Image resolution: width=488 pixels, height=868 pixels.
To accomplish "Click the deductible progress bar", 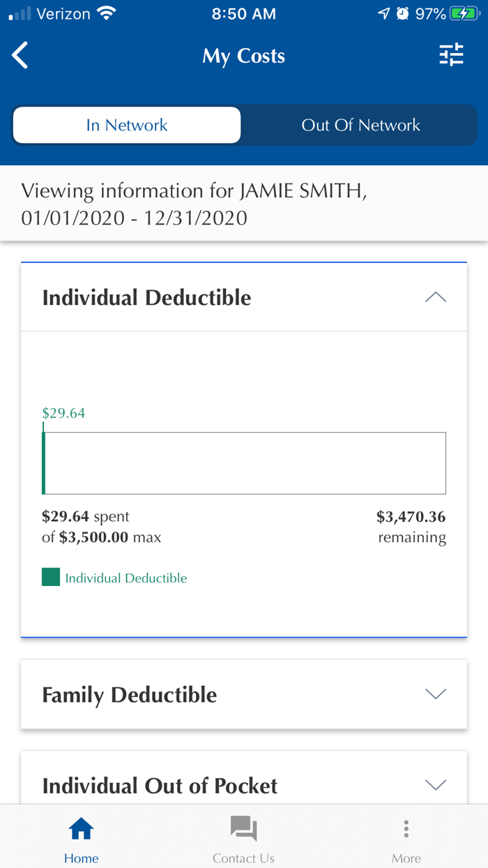I will coord(244,463).
